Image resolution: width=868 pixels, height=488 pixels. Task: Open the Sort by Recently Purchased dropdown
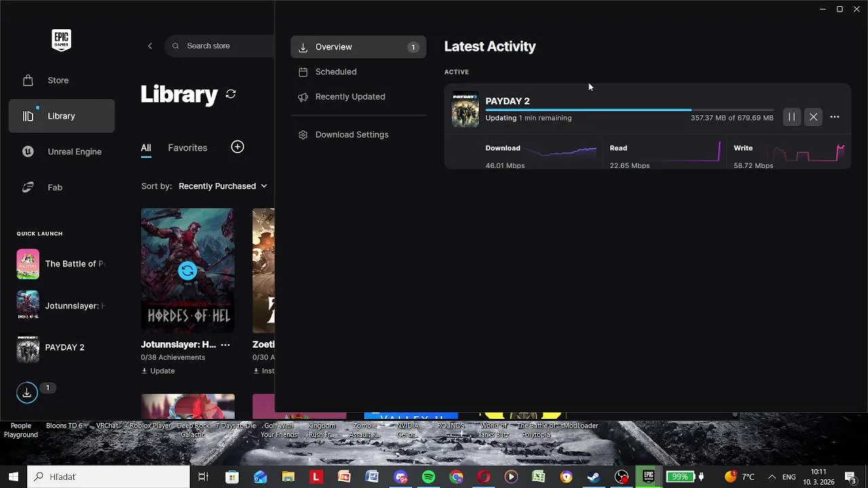click(222, 186)
